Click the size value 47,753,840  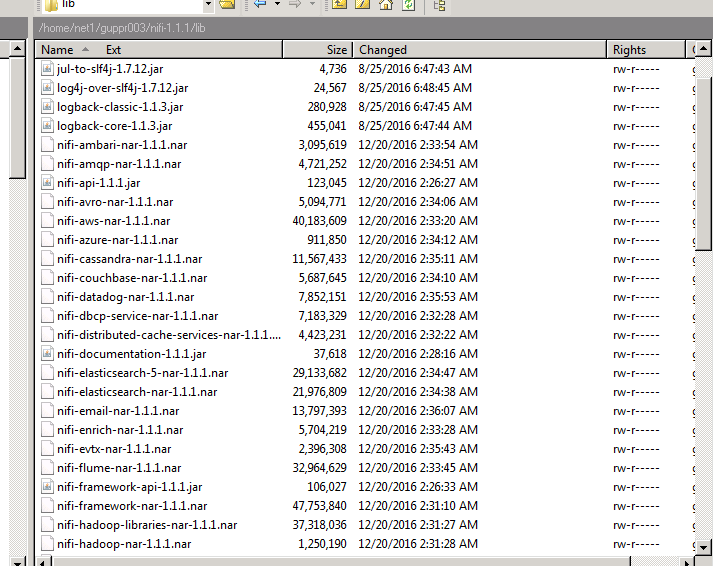[x=319, y=506]
